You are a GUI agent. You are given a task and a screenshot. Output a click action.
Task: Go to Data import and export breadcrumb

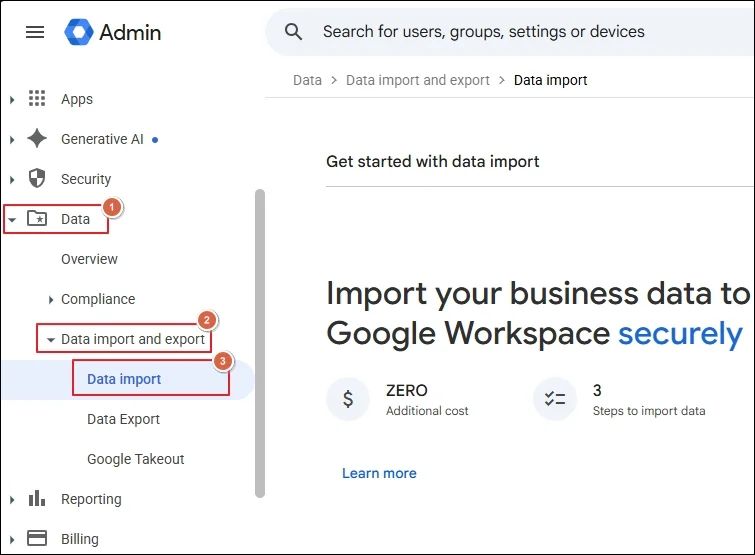[x=417, y=80]
